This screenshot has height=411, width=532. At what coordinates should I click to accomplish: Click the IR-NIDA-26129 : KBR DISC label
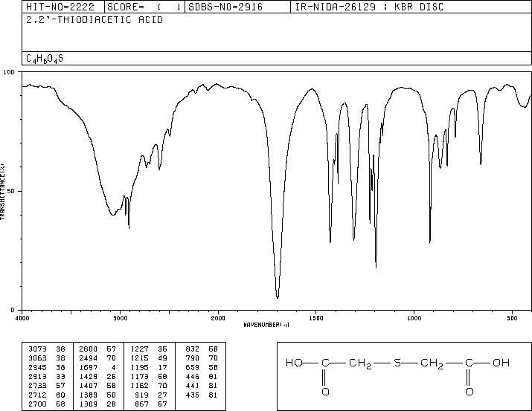(369, 7)
